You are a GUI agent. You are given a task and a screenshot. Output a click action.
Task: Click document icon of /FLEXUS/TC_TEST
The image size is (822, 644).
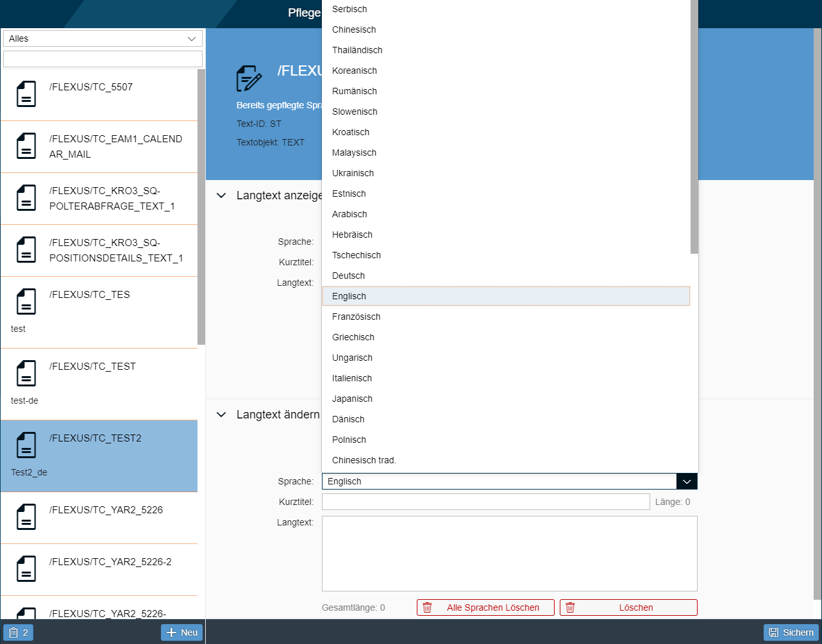26,373
